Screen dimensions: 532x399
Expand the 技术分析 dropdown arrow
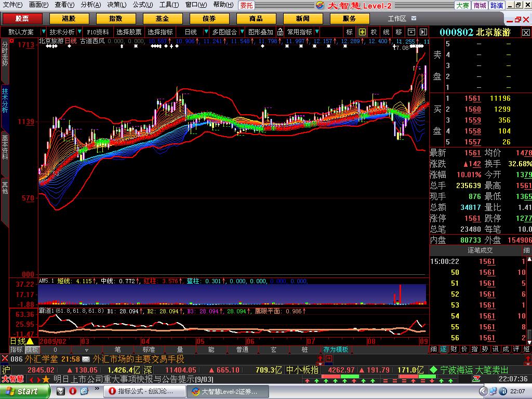79,32
